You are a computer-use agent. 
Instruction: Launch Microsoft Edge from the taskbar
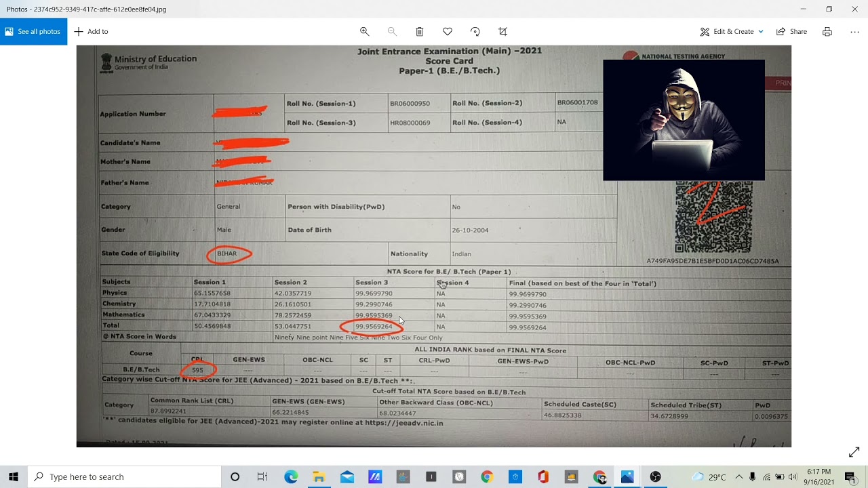291,476
